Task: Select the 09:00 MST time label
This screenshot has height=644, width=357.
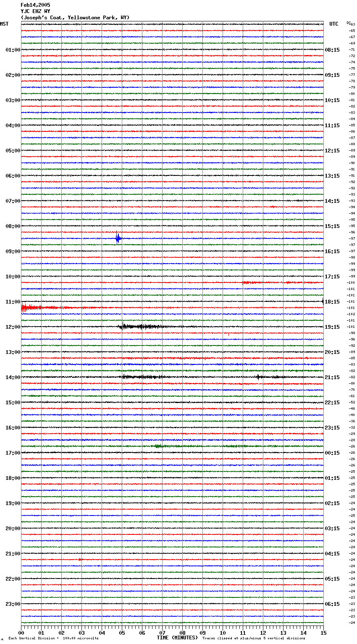Action: coord(13,251)
